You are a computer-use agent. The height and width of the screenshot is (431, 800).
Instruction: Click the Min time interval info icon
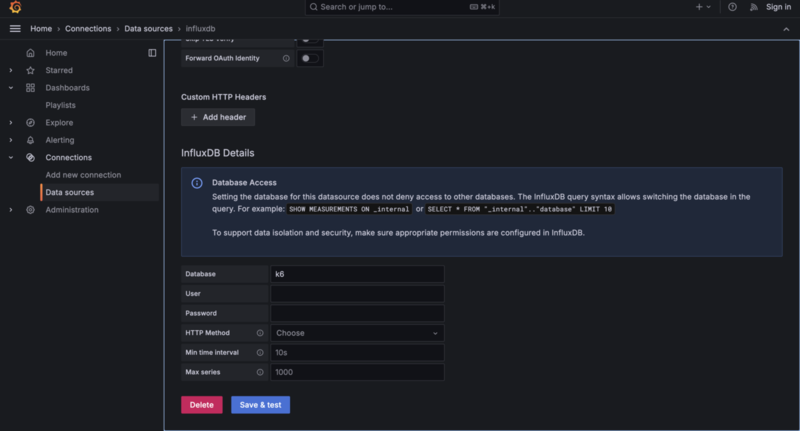coord(260,352)
